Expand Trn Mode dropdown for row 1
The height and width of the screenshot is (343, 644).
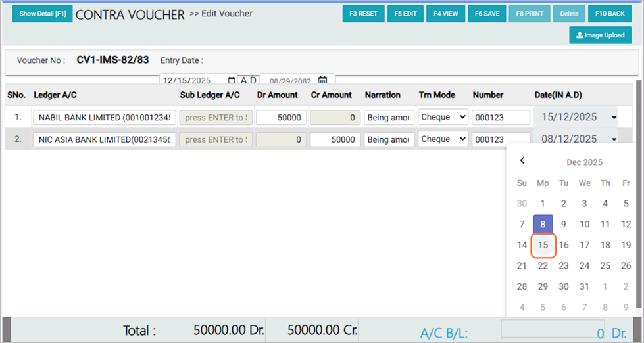443,117
